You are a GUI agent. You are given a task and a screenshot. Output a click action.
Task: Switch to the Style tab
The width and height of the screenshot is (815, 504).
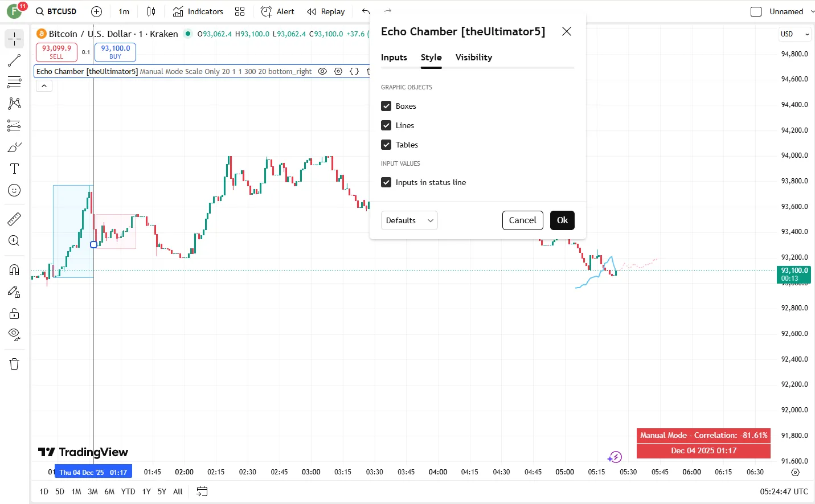(x=431, y=58)
